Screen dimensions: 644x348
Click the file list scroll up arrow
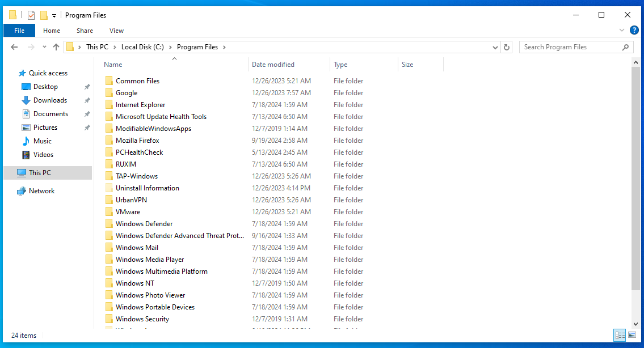[636, 62]
